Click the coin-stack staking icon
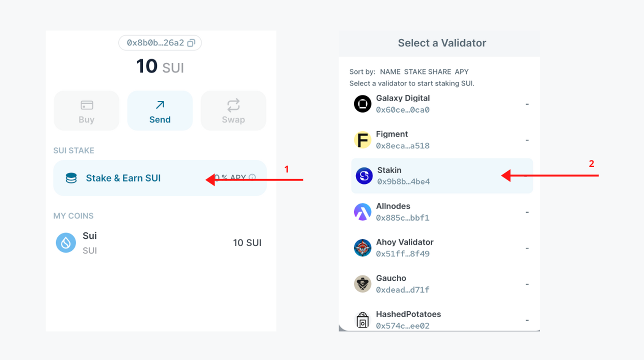 tap(69, 177)
